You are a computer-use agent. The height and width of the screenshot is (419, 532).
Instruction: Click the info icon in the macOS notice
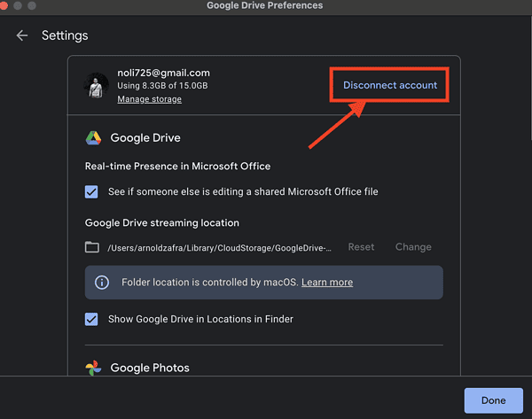point(102,283)
